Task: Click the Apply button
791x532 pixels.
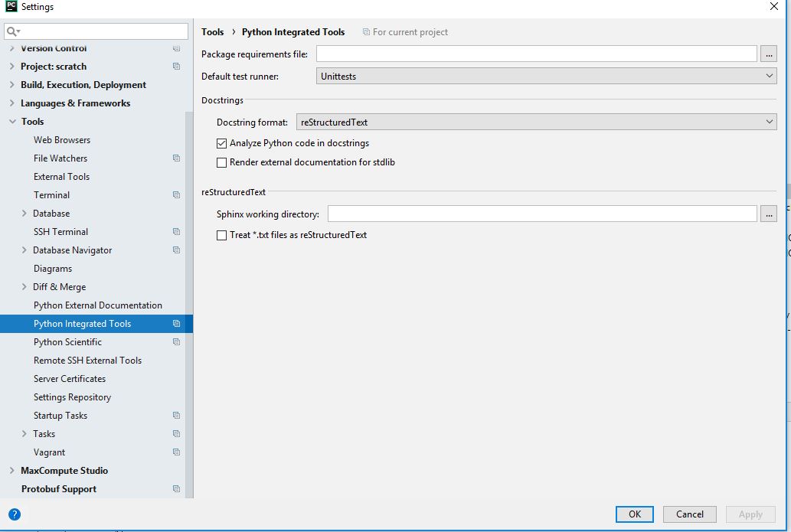Action: tap(750, 514)
